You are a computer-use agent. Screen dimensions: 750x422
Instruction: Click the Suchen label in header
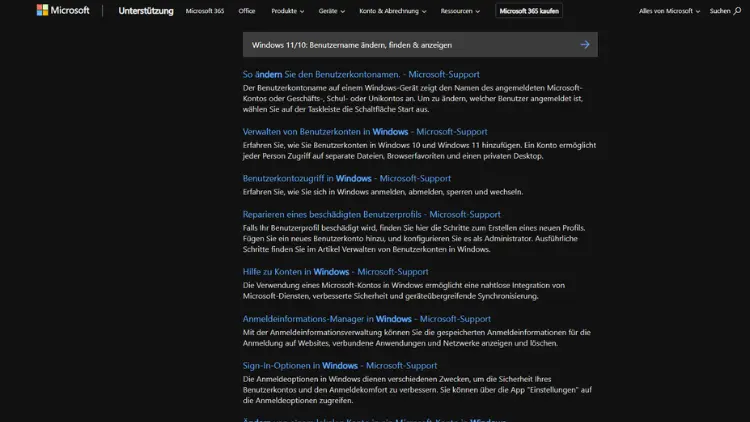coord(720,11)
